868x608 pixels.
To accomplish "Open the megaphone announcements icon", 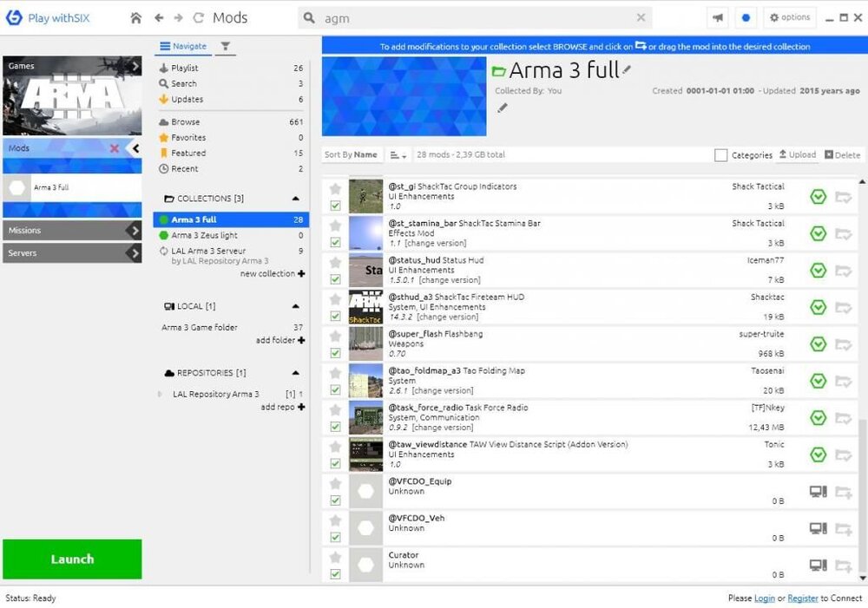I will [718, 17].
